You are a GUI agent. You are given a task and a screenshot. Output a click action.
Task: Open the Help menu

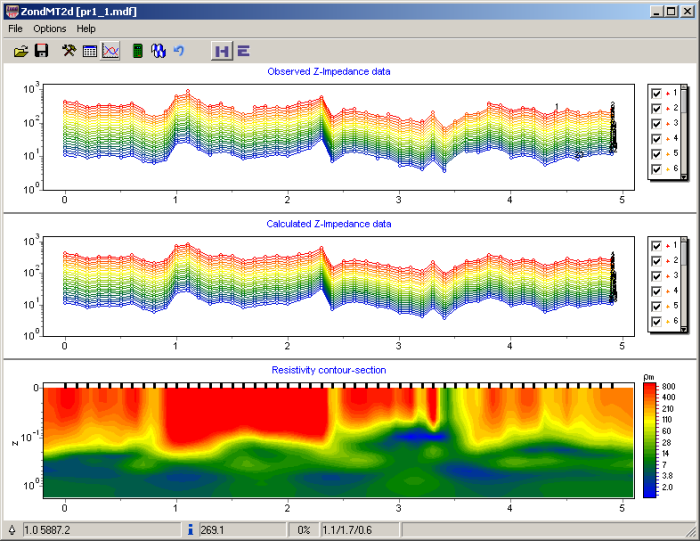point(86,29)
